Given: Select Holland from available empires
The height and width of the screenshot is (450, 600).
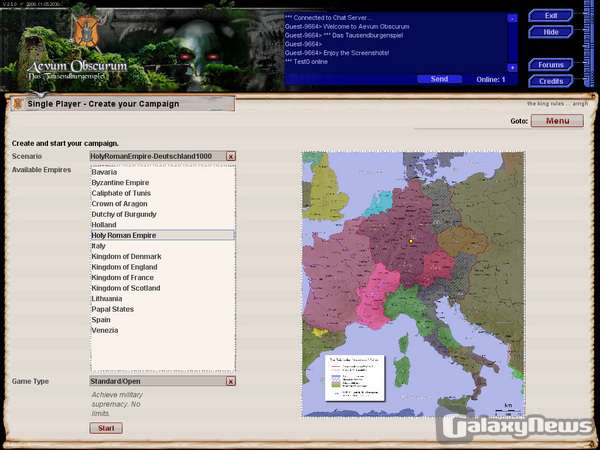Looking at the screenshot, I should click(x=163, y=225).
